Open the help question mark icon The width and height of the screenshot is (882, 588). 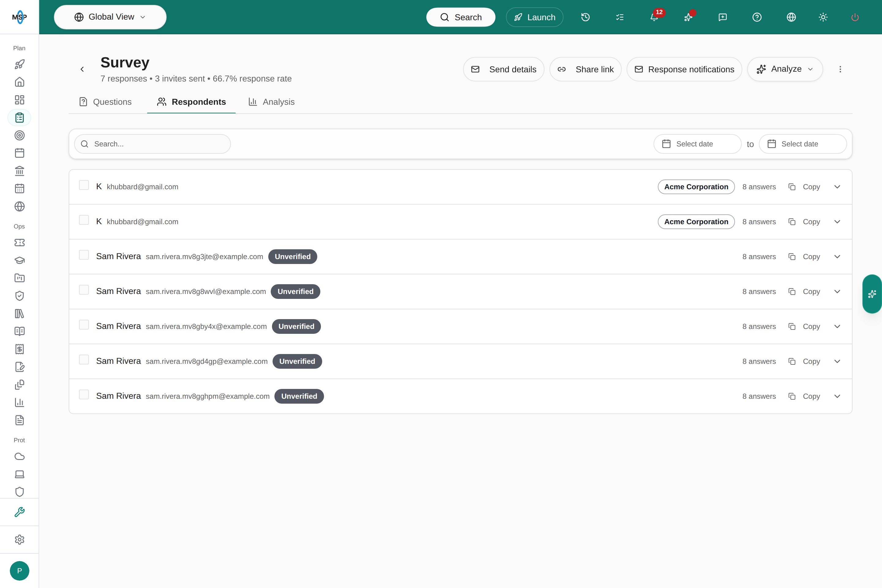click(x=757, y=17)
